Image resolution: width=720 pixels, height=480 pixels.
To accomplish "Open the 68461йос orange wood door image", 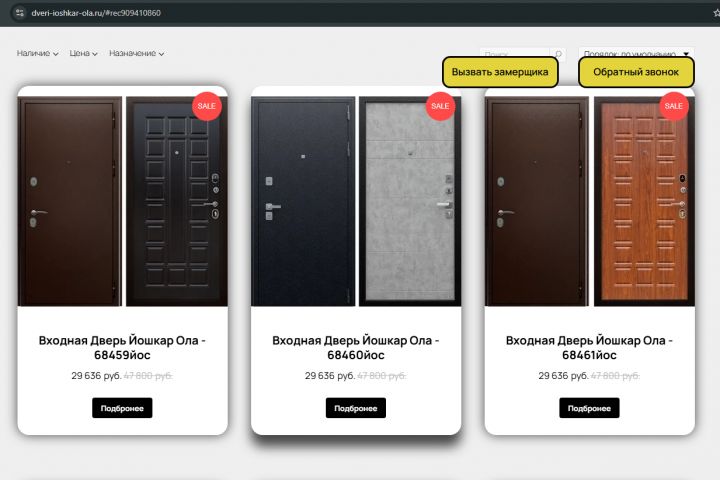I will click(x=644, y=201).
